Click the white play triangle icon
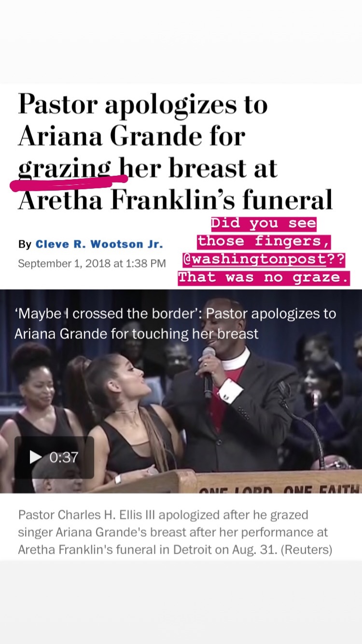Image resolution: width=362 pixels, height=644 pixels. coord(35,457)
